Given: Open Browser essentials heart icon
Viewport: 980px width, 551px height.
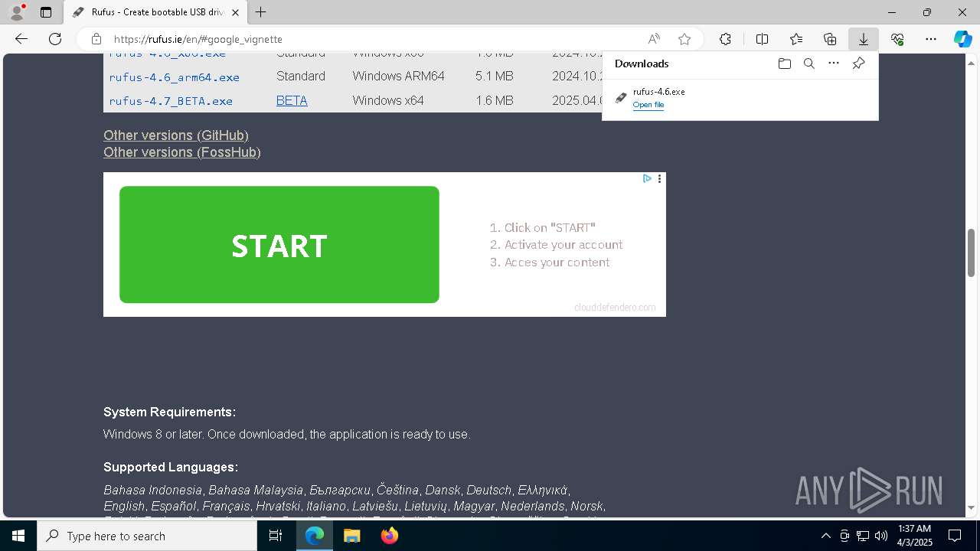Looking at the screenshot, I should tap(897, 39).
